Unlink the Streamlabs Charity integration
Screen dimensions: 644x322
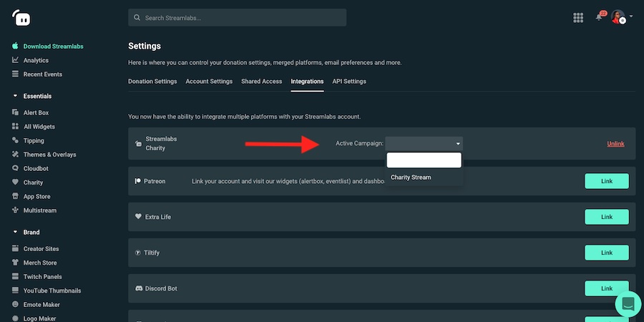tap(615, 144)
